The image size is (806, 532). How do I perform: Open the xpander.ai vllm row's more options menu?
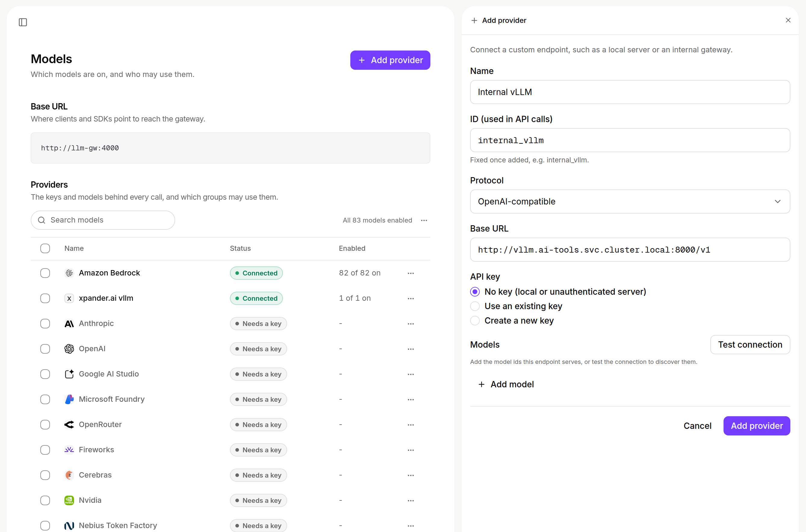(x=411, y=299)
